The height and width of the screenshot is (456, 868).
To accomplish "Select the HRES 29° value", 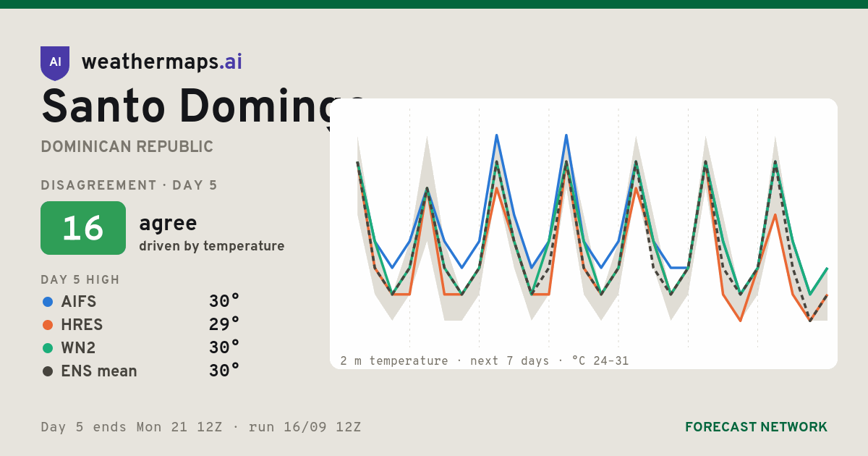I will (224, 324).
